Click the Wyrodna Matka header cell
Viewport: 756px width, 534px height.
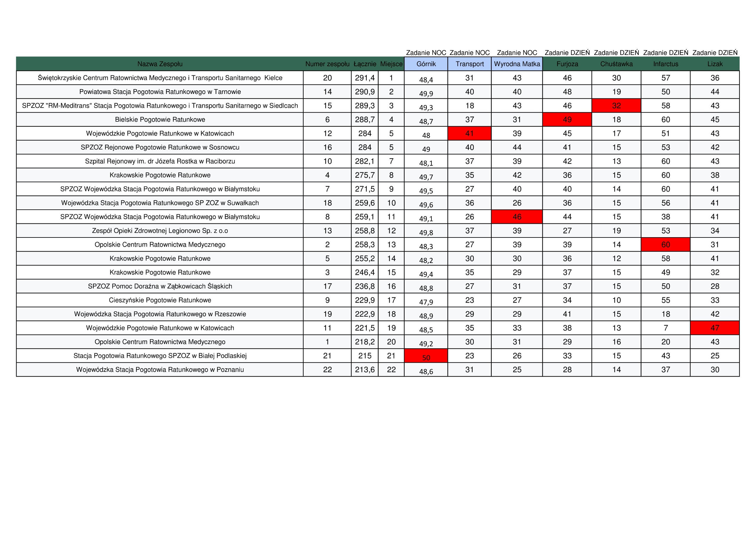click(x=517, y=64)
